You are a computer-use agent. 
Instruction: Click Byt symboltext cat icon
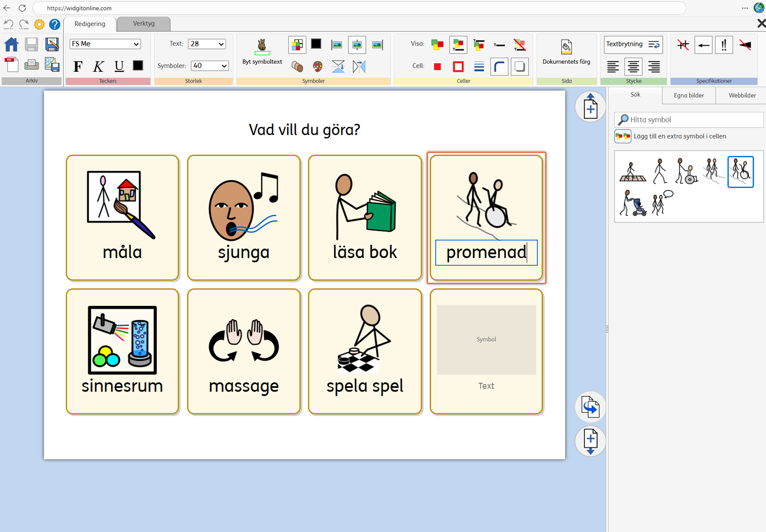tap(262, 46)
